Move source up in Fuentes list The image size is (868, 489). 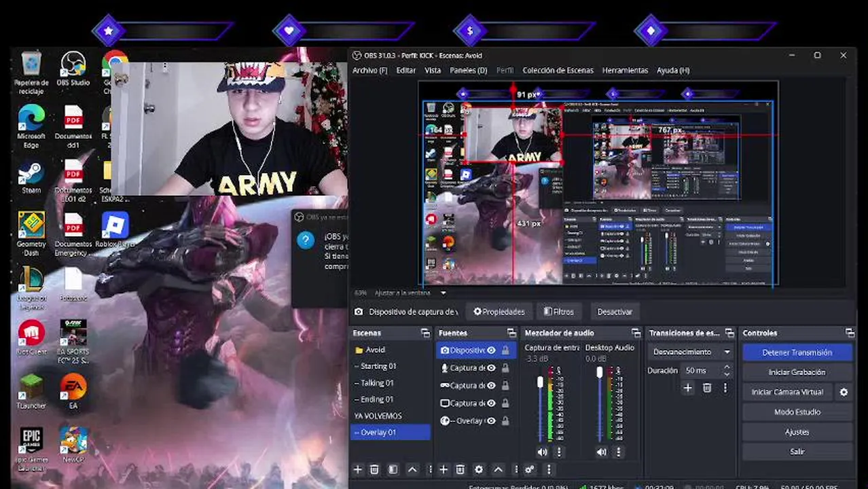click(x=498, y=469)
